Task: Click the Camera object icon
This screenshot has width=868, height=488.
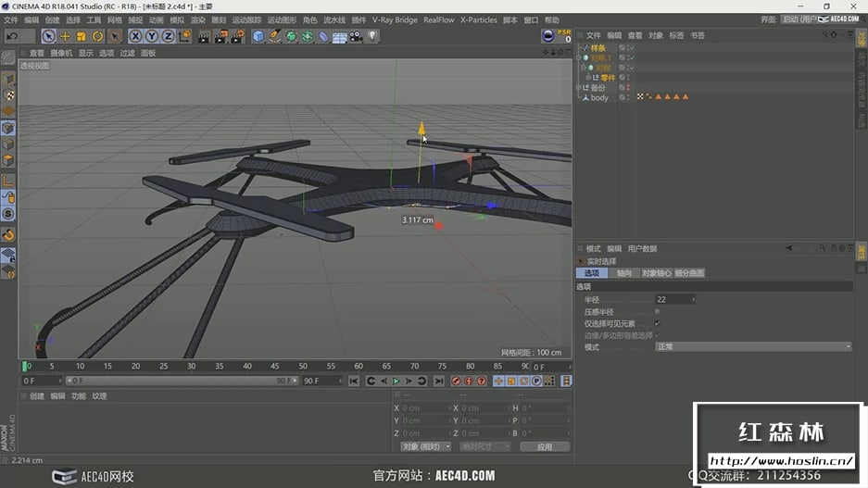Action: (356, 36)
